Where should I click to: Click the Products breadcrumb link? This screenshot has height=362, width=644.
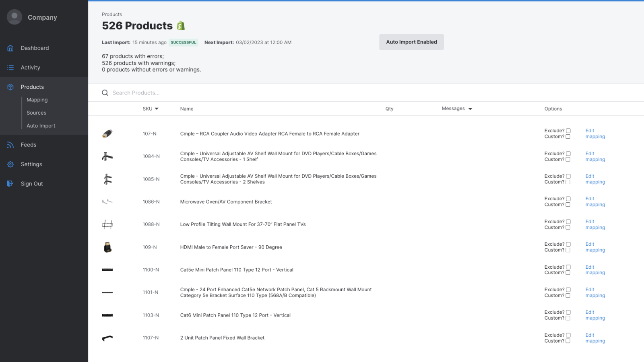pyautogui.click(x=112, y=14)
